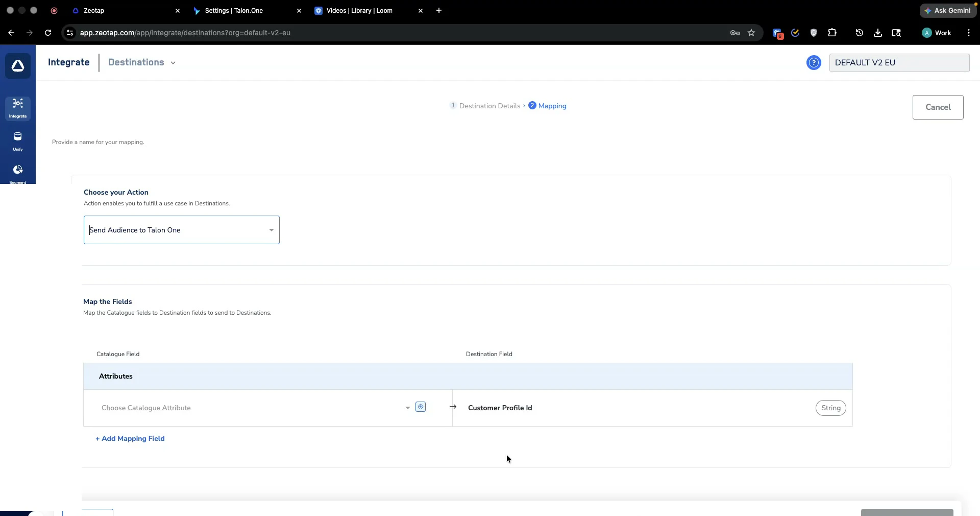Open the Integrate sidebar section
The width and height of the screenshot is (980, 516).
[x=18, y=108]
